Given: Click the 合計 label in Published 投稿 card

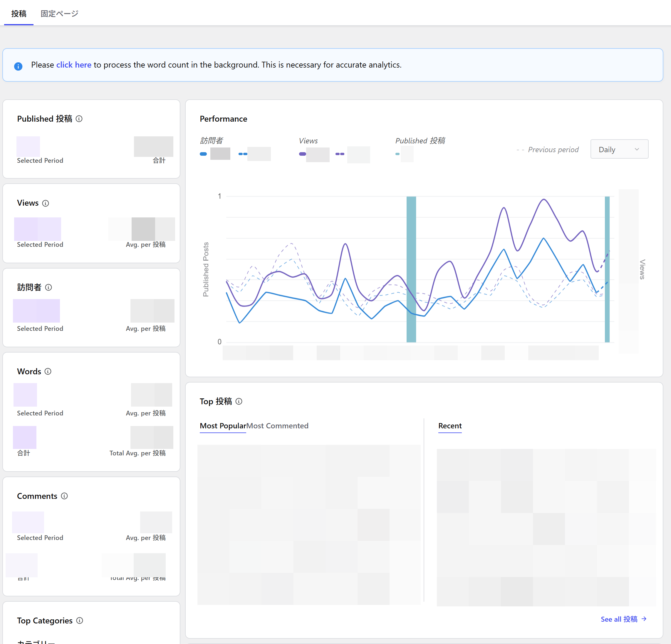Looking at the screenshot, I should (159, 161).
